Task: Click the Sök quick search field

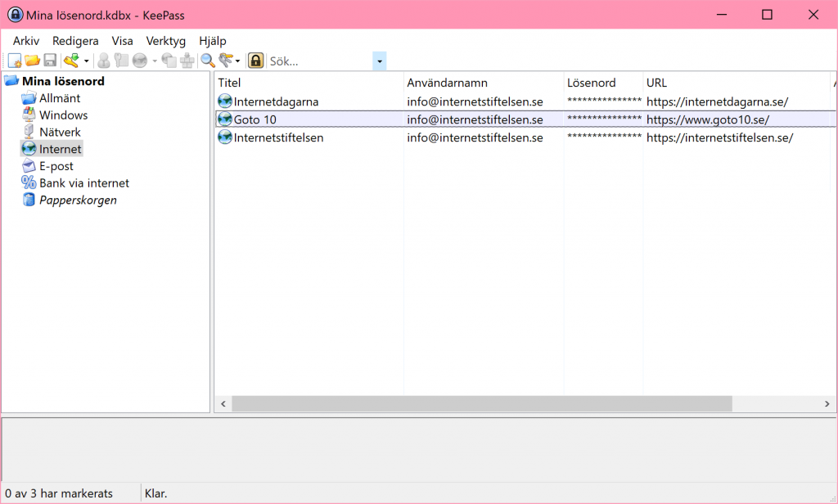Action: coord(320,61)
